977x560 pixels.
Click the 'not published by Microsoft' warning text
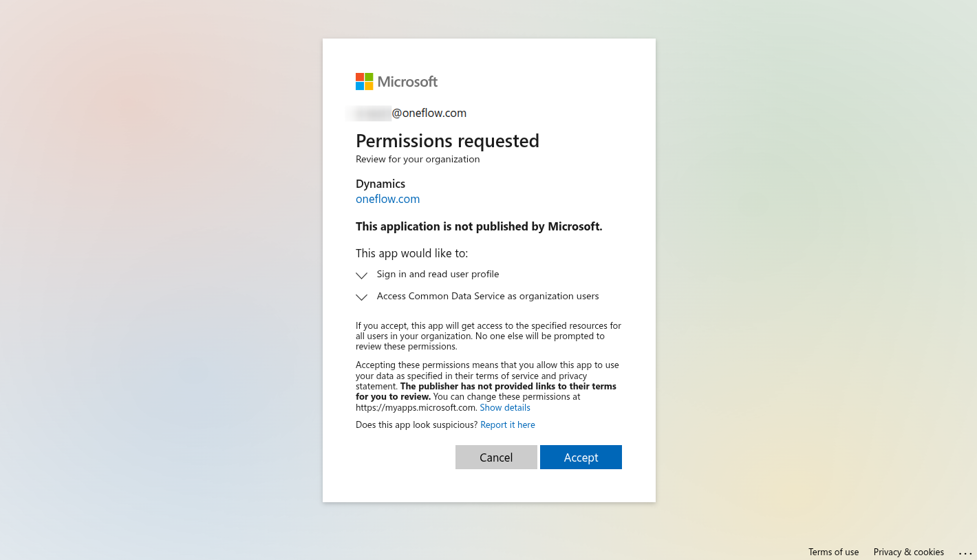click(x=479, y=226)
